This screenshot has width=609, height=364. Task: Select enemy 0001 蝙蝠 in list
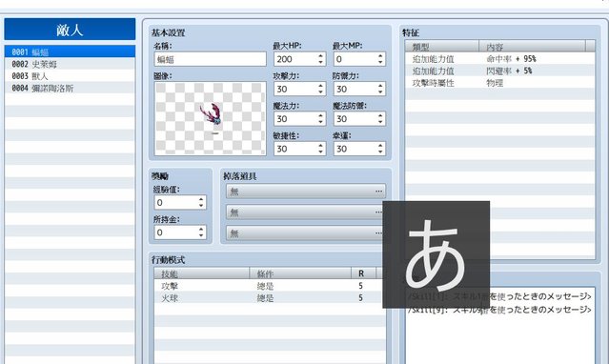(x=70, y=51)
